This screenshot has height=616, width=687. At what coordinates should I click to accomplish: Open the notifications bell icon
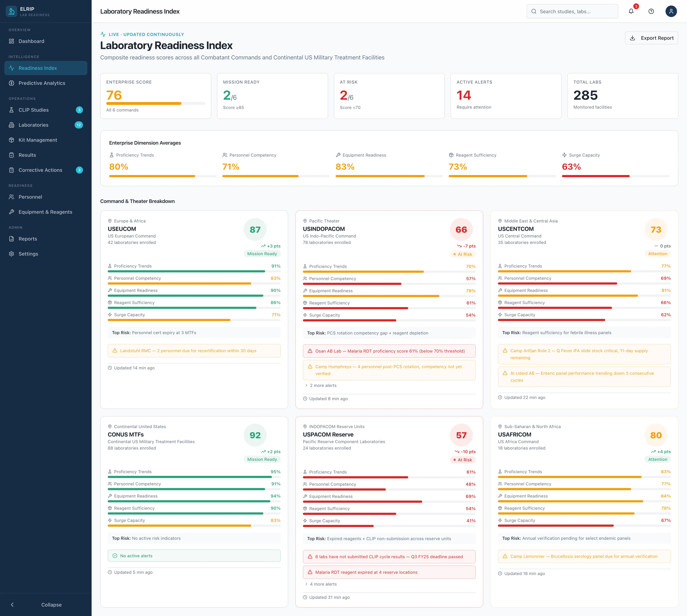(631, 11)
